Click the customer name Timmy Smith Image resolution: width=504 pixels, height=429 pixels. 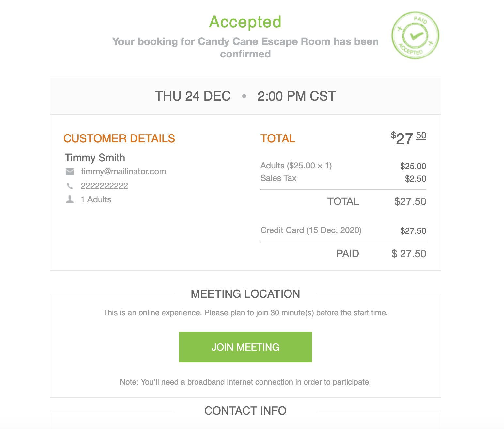coord(95,158)
